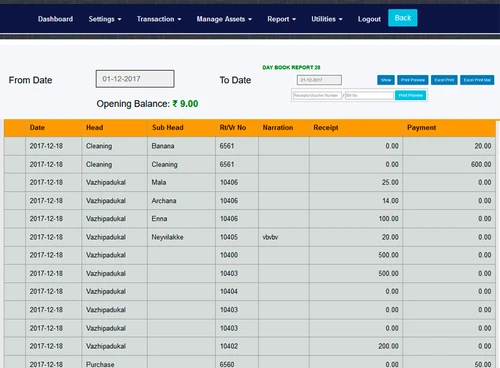Click the cyan Print Preview button
Image resolution: width=500 pixels, height=368 pixels.
(411, 95)
